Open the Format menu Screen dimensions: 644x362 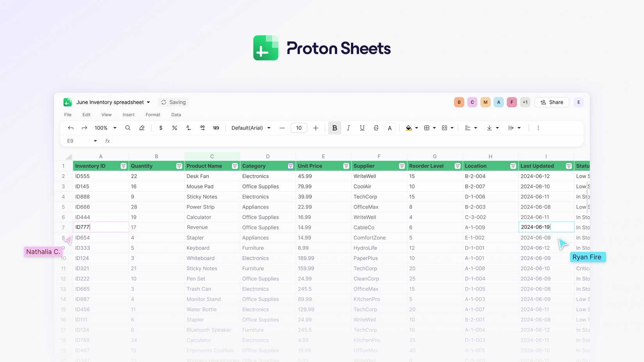(x=153, y=114)
